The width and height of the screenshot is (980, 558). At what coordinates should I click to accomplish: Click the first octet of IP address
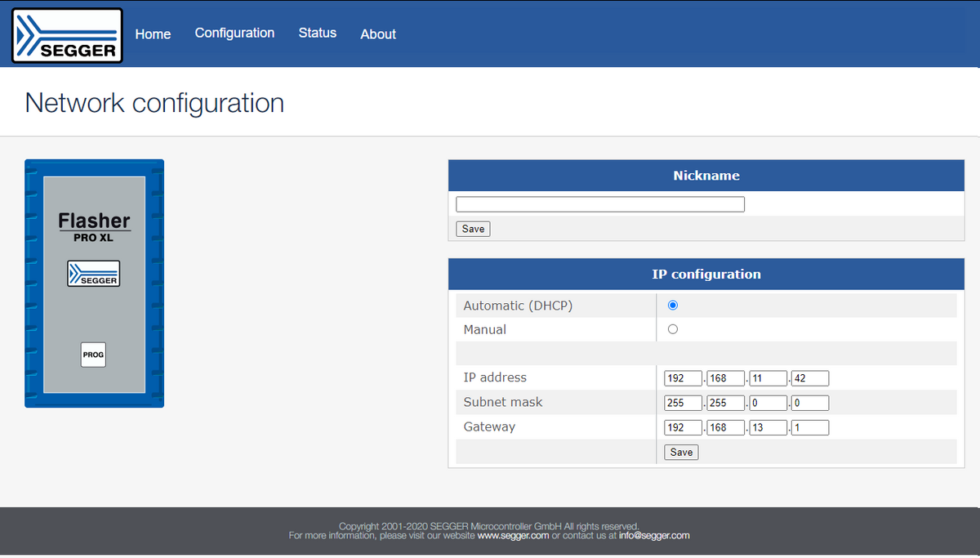click(x=684, y=378)
